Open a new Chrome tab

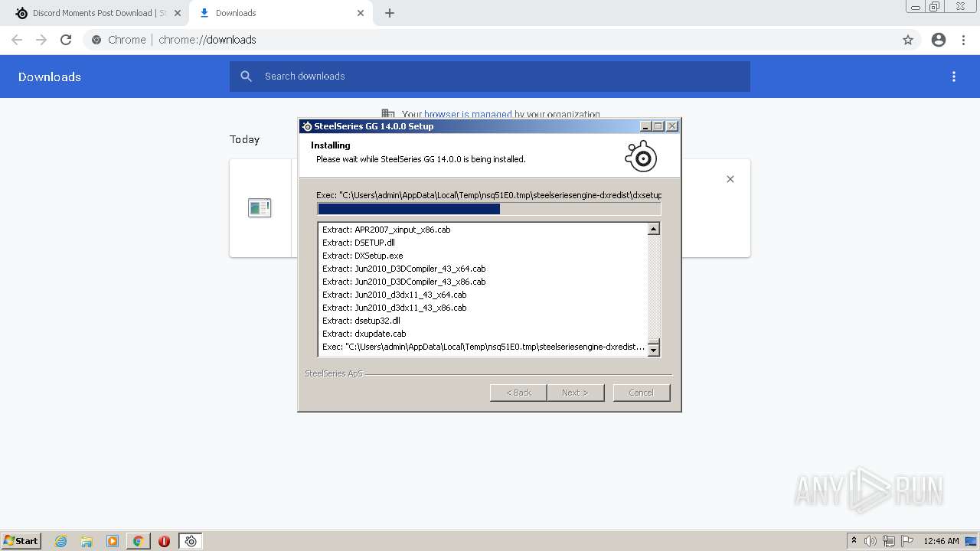click(390, 13)
